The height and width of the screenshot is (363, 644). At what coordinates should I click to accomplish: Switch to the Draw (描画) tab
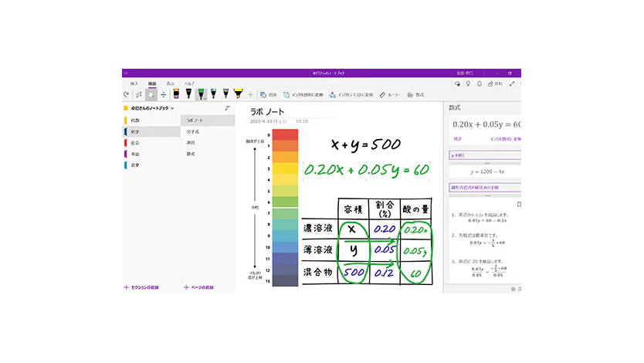tap(152, 83)
